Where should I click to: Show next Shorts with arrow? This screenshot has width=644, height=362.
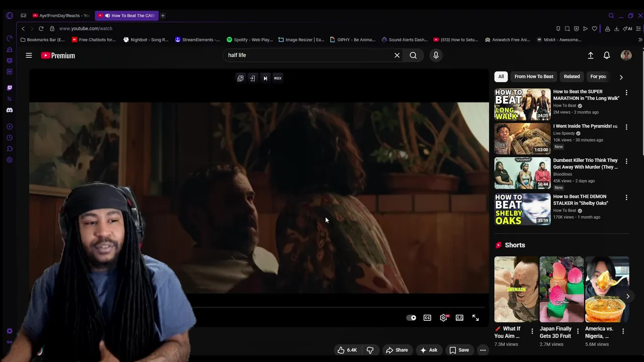tap(627, 296)
